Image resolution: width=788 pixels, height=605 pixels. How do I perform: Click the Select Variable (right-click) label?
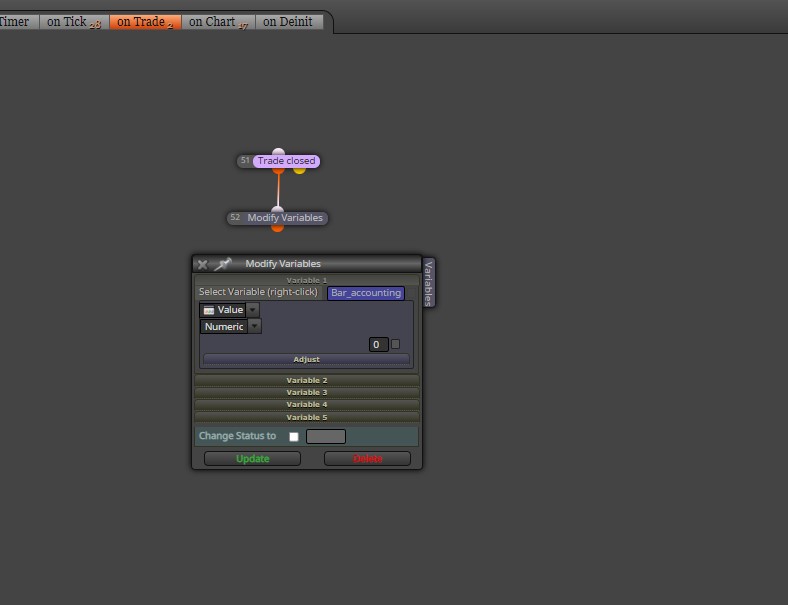pyautogui.click(x=258, y=292)
